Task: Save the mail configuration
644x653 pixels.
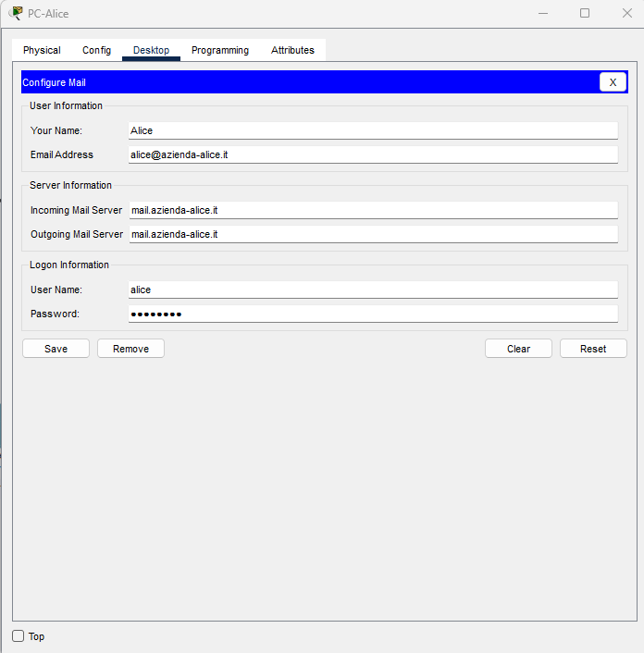Action: [x=56, y=349]
